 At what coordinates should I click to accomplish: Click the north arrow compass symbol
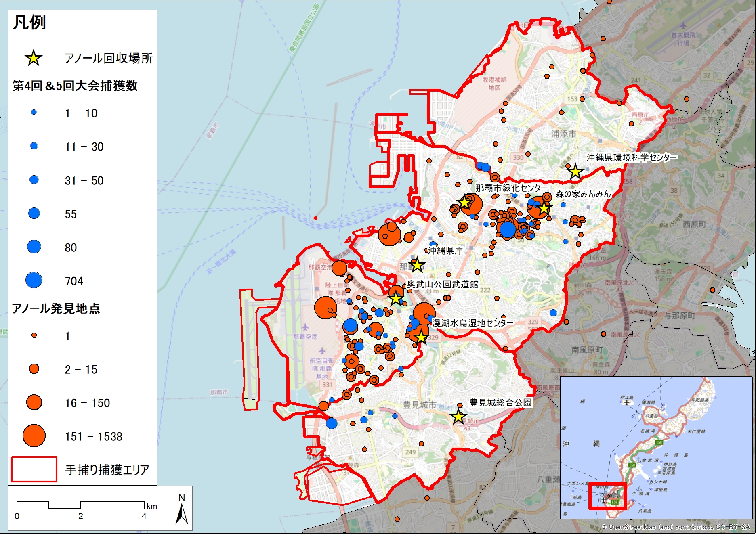[x=182, y=510]
